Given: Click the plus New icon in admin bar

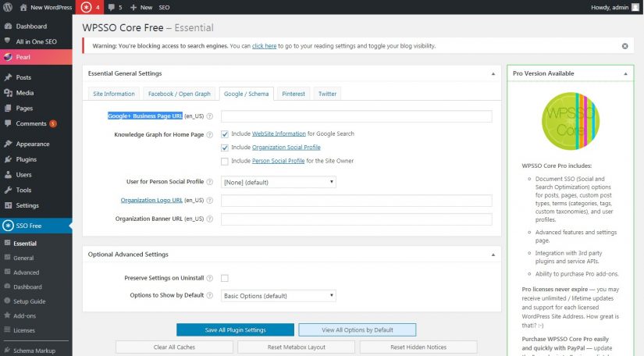Looking at the screenshot, I should click(133, 7).
